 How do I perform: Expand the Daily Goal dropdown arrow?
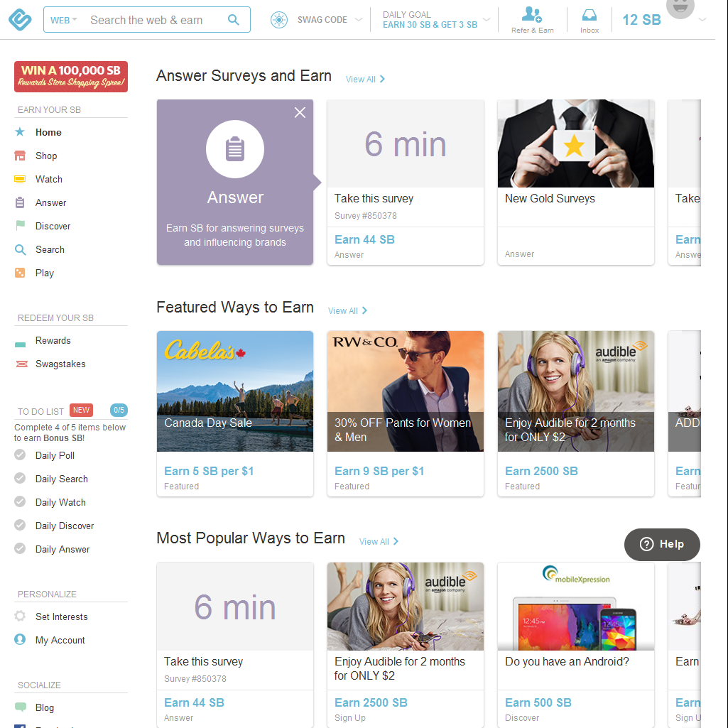click(x=486, y=19)
